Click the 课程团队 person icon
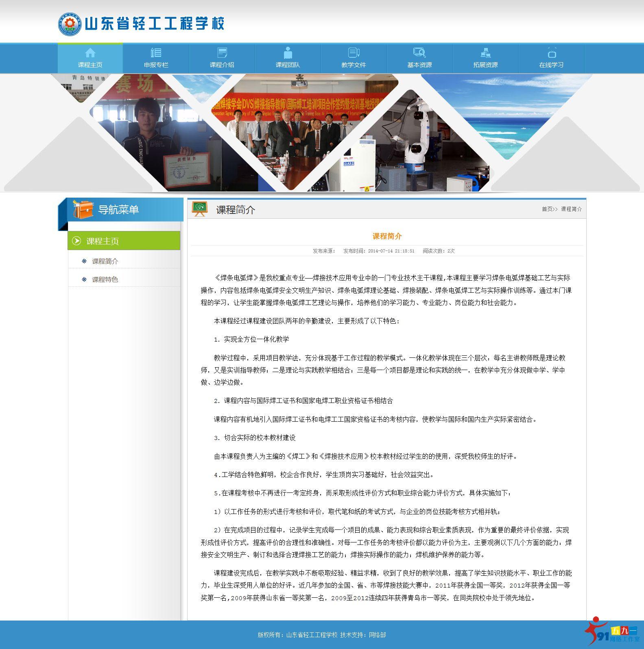This screenshot has width=644, height=649. [288, 53]
